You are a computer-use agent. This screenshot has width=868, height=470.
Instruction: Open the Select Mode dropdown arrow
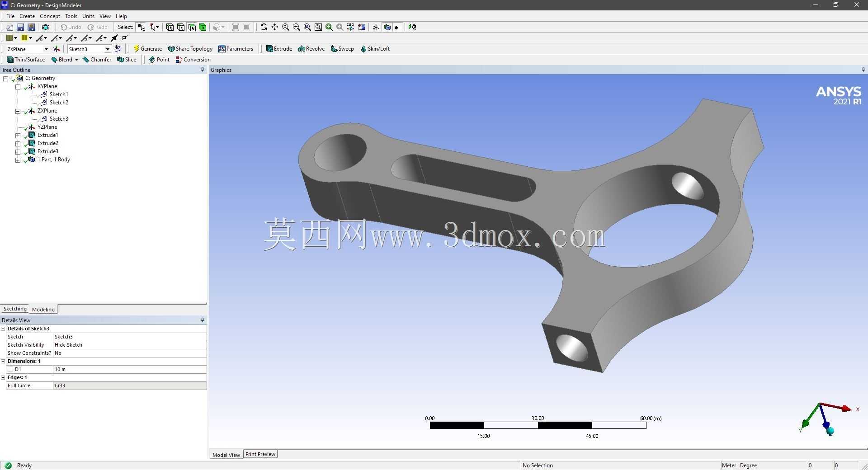tap(158, 27)
